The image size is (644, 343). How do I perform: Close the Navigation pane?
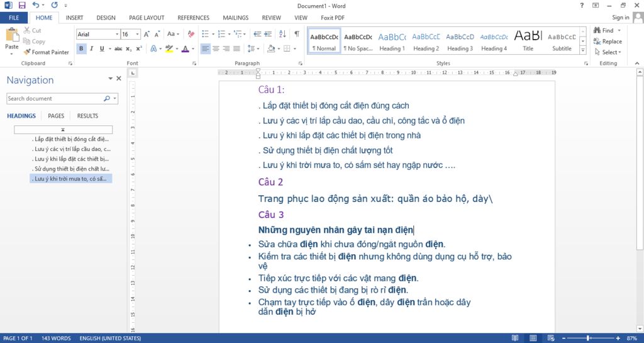[119, 78]
